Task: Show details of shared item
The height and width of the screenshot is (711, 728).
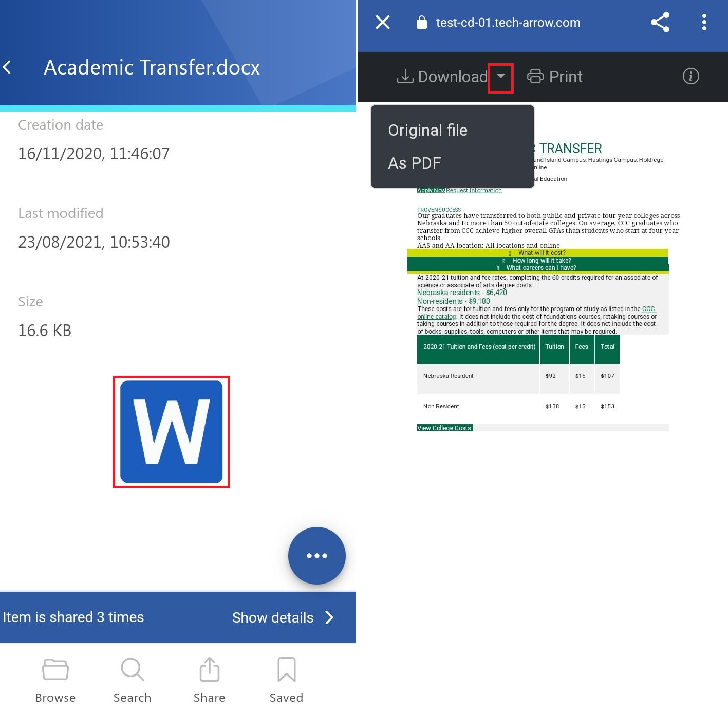Action: coord(273,617)
